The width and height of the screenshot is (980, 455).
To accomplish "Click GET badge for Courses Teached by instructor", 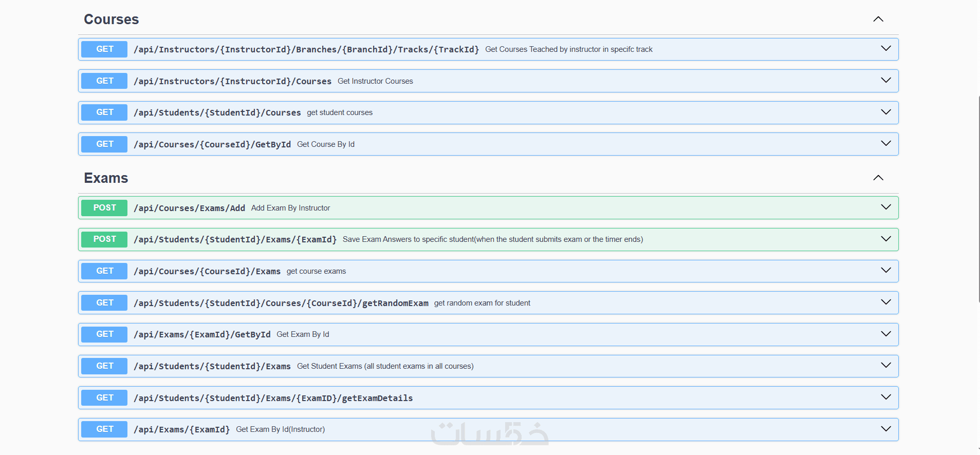I will (x=104, y=49).
